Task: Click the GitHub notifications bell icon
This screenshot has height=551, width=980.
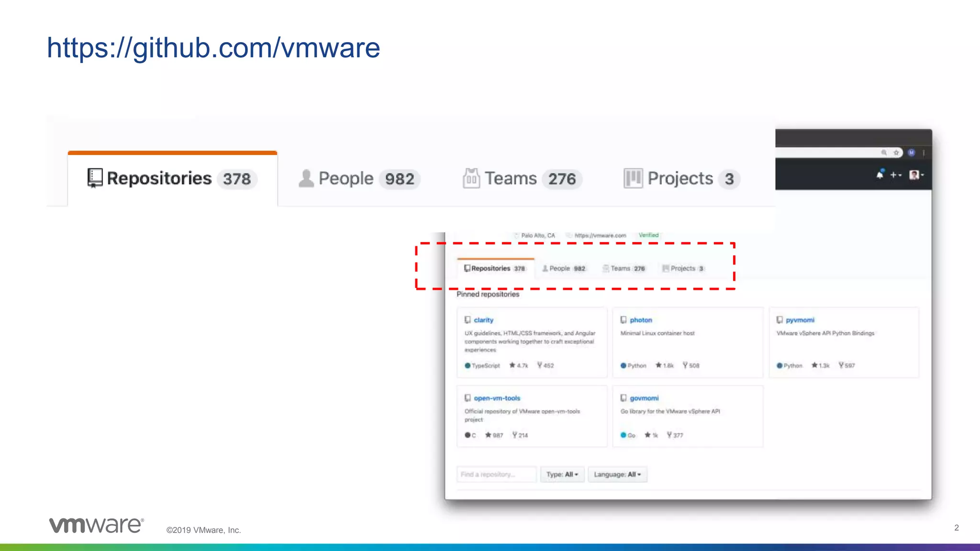Action: 880,175
